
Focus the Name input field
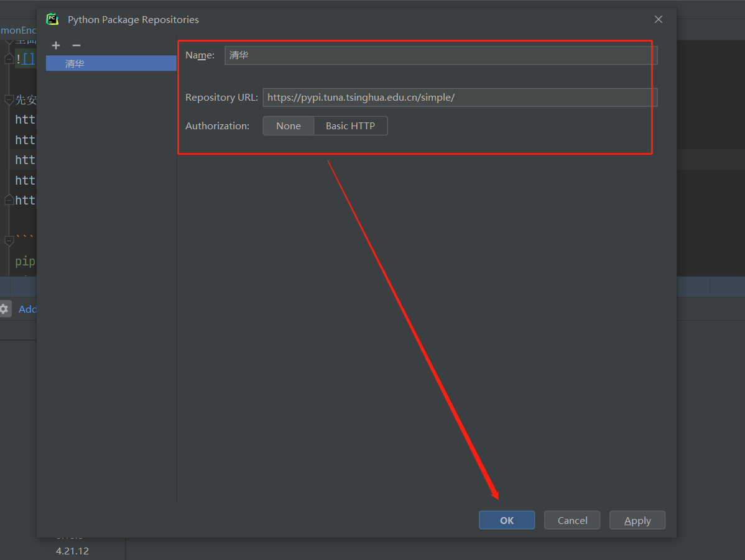tap(441, 55)
